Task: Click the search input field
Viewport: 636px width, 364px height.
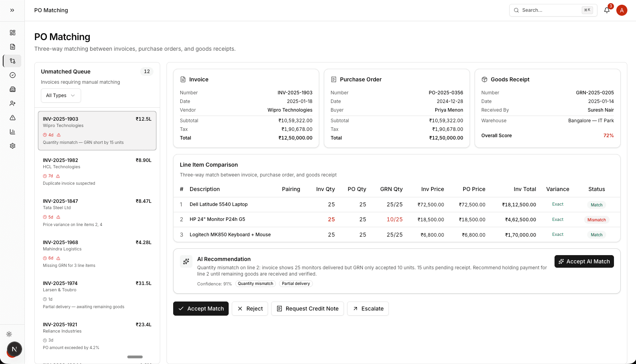Action: click(x=553, y=10)
